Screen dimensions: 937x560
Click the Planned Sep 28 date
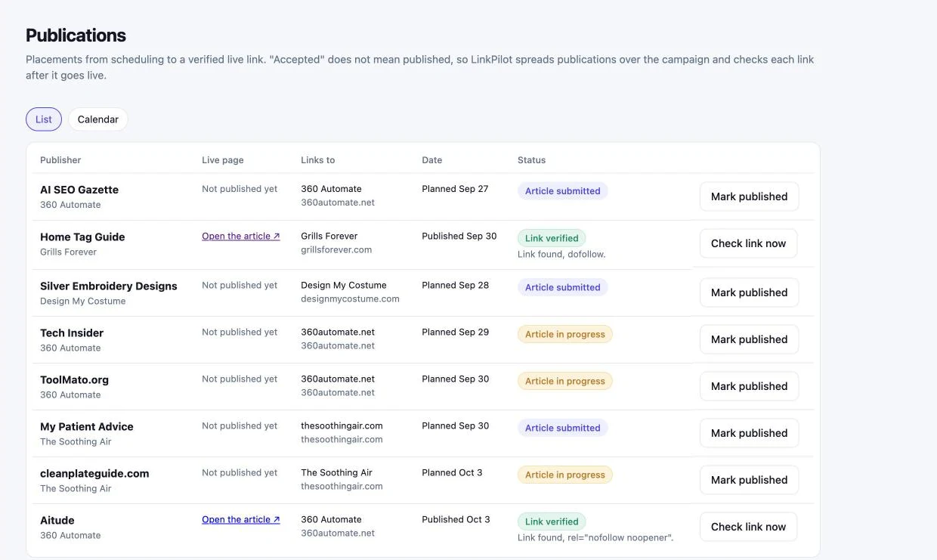click(x=455, y=285)
